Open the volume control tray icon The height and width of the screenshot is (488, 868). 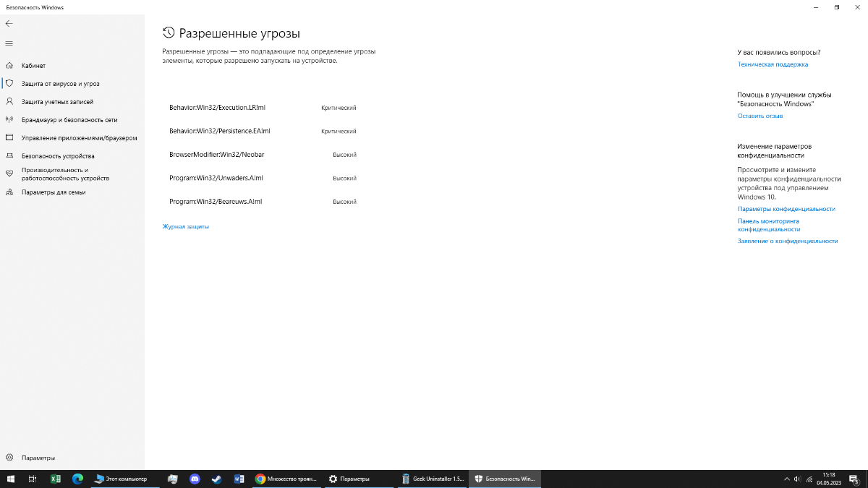tap(797, 479)
